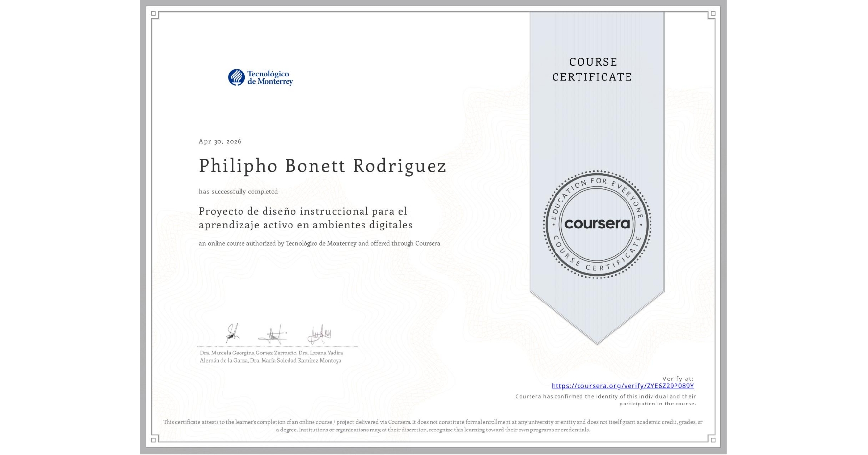The image size is (868, 455).
Task: Click the course title 'Proyecto de diseño instruccional'
Action: (306, 218)
